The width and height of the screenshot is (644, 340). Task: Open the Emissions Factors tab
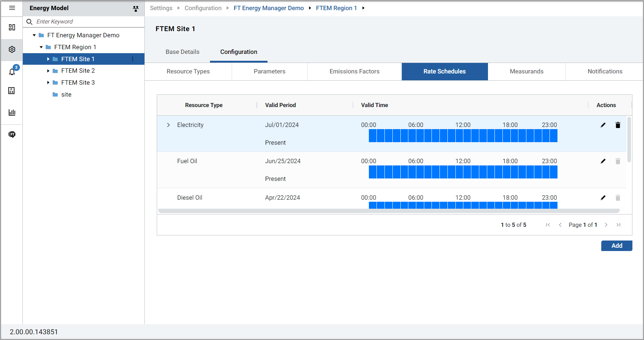click(x=354, y=72)
